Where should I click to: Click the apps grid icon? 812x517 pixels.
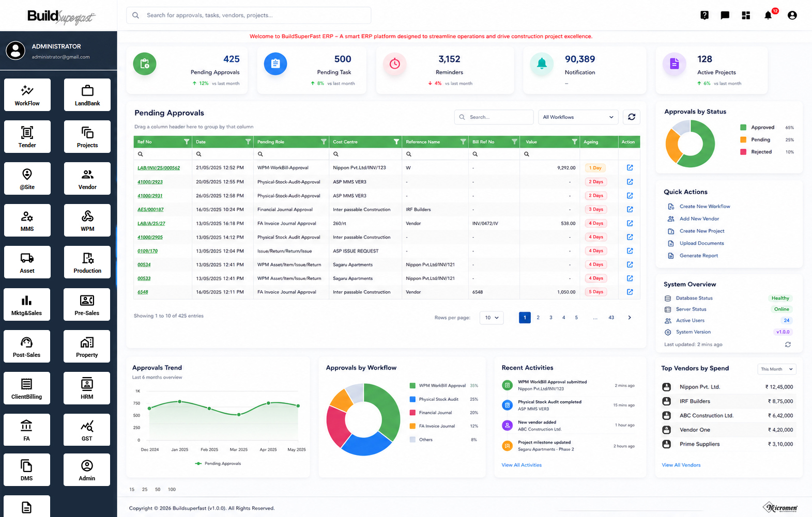746,15
